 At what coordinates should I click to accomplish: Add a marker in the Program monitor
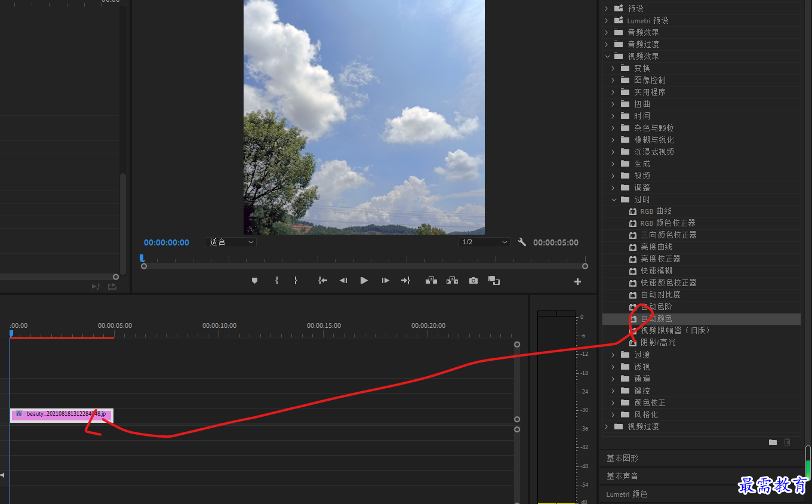click(254, 281)
